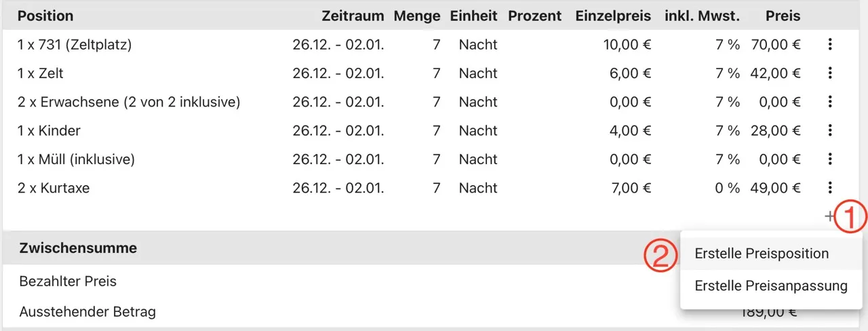This screenshot has height=331, width=868.
Task: Open the three-dot menu for the Kurtaxe row
Action: pyautogui.click(x=830, y=188)
